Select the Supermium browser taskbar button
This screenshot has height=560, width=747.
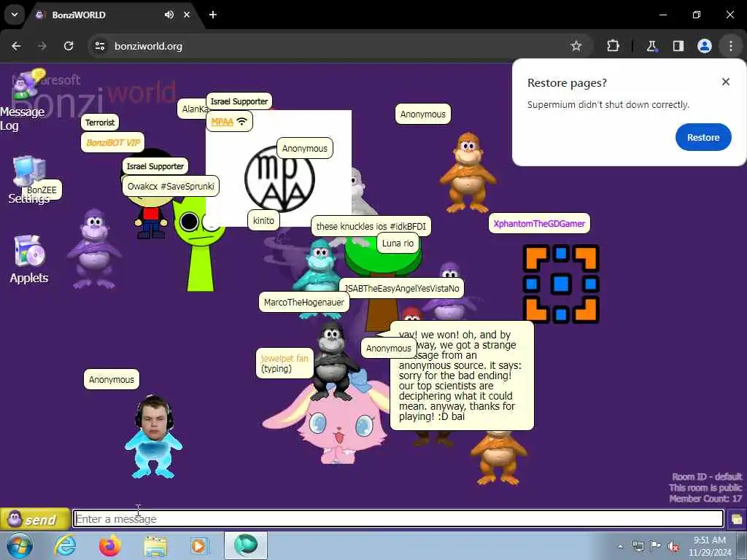[246, 545]
